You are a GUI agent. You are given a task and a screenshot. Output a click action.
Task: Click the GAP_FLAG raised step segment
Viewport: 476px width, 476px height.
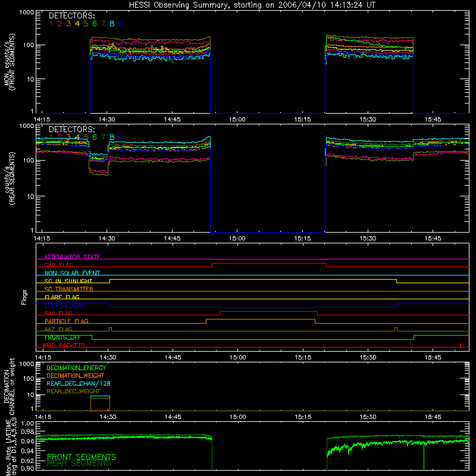[x=270, y=264]
